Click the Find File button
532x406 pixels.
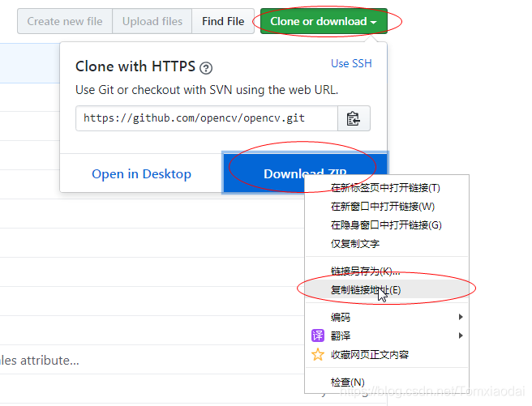223,21
